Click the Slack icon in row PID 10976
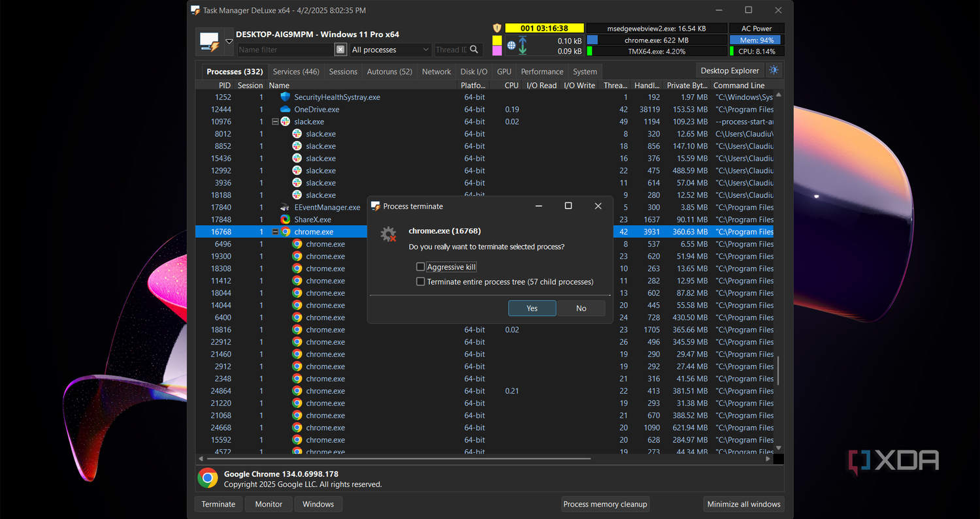 click(x=286, y=121)
